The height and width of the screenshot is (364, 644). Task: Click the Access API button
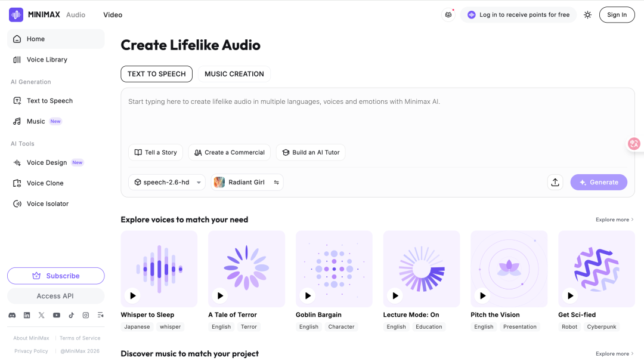(56, 296)
